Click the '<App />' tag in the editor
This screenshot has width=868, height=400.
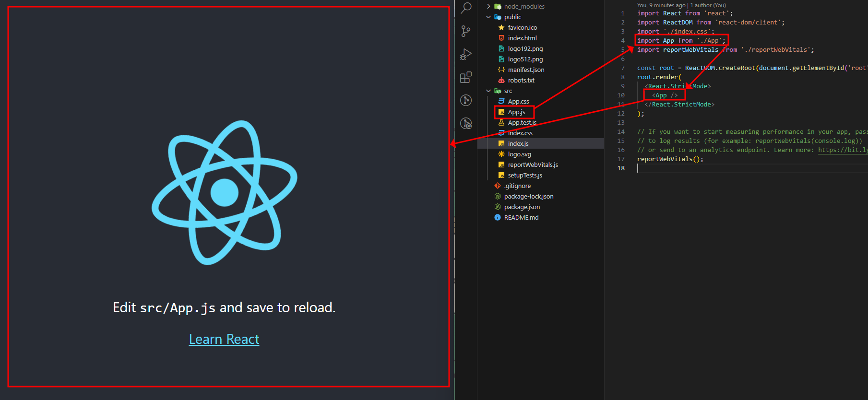665,95
